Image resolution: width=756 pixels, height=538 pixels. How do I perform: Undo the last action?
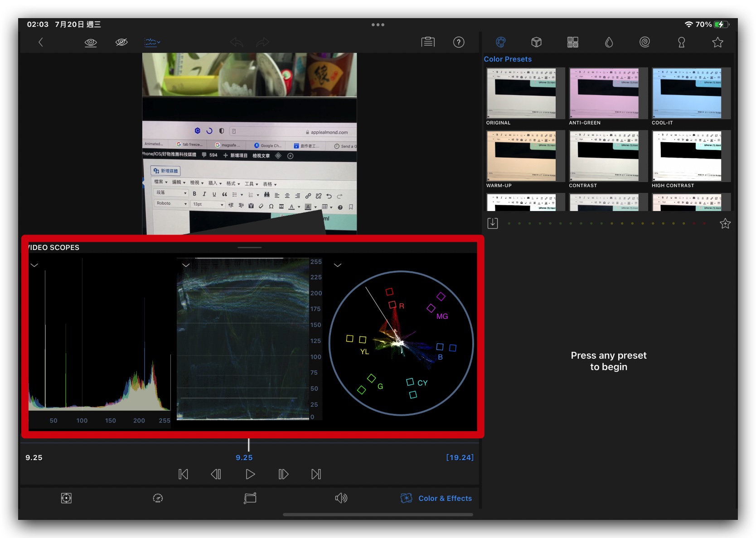tap(237, 43)
